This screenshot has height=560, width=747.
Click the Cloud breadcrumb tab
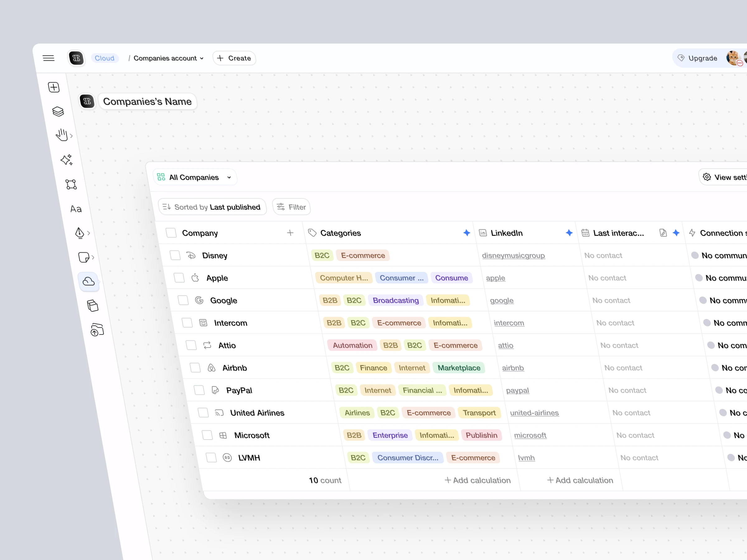[105, 58]
